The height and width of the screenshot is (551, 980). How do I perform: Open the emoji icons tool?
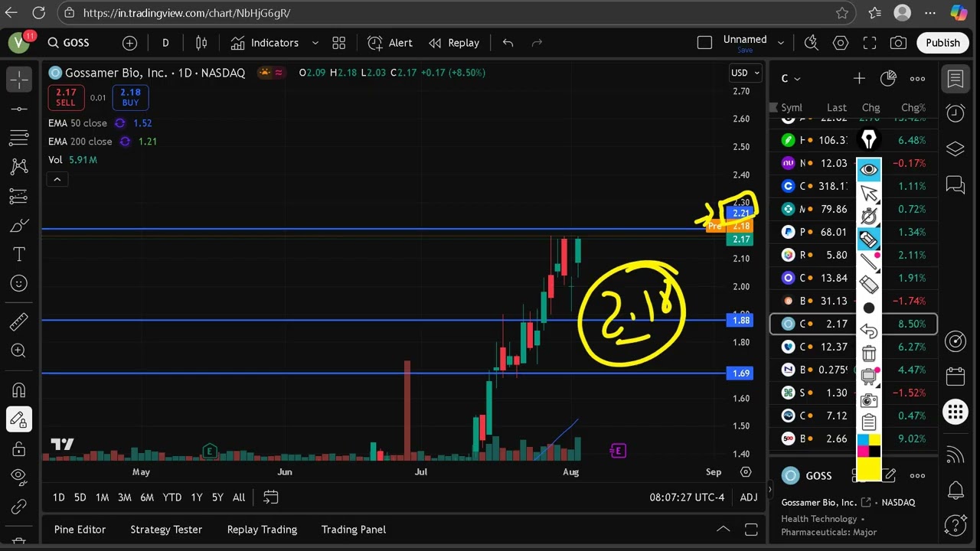point(19,284)
